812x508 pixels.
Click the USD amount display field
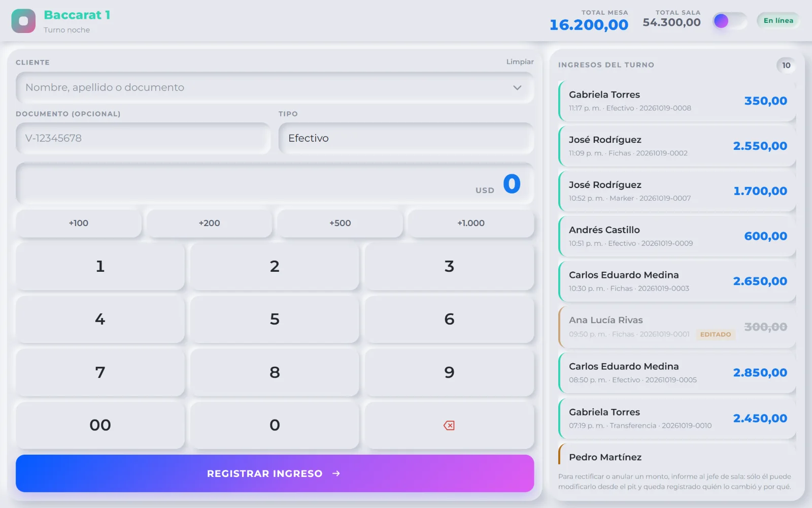[x=275, y=183]
